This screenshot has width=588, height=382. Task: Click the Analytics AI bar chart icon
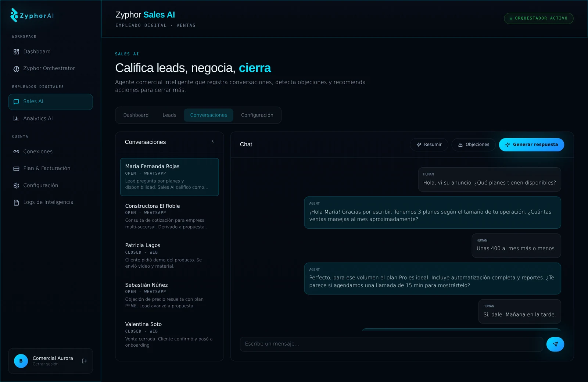(x=16, y=119)
